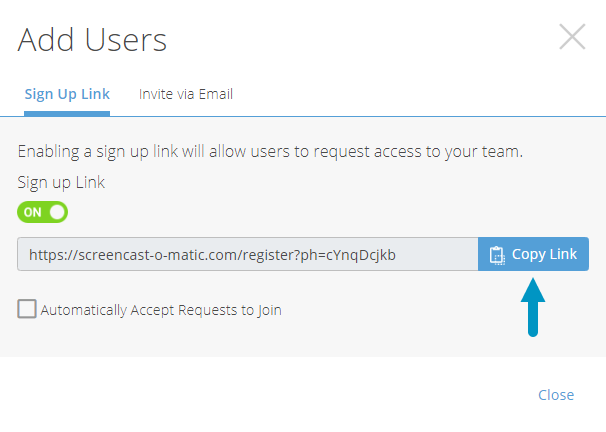Screen dimensions: 606x432
Task: Copy the registration link with Copy Link
Action: pos(533,254)
